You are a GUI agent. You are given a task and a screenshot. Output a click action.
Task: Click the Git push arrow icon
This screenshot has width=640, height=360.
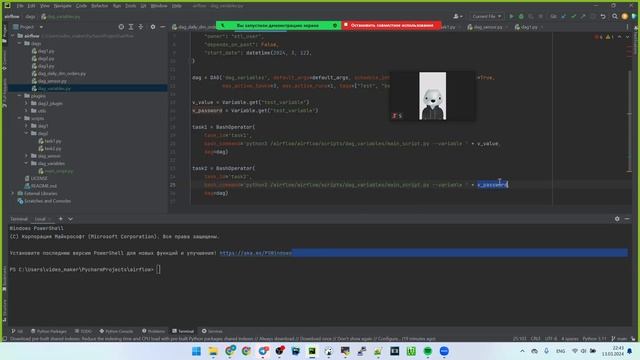(583, 16)
